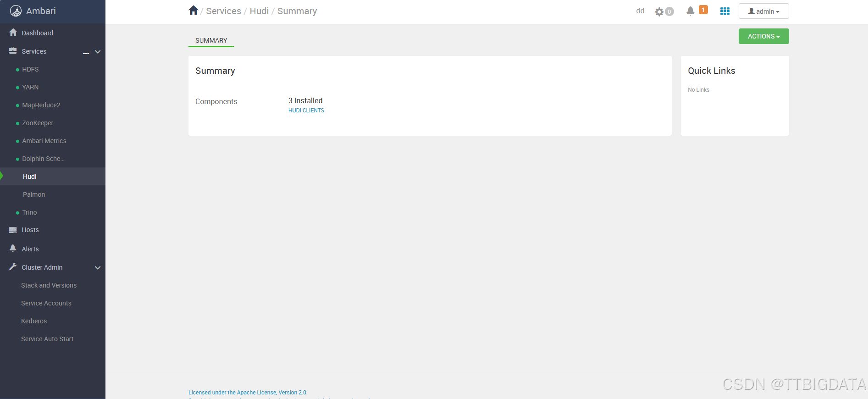Click the Alerts bell icon in sidebar
The height and width of the screenshot is (399, 868).
13,248
